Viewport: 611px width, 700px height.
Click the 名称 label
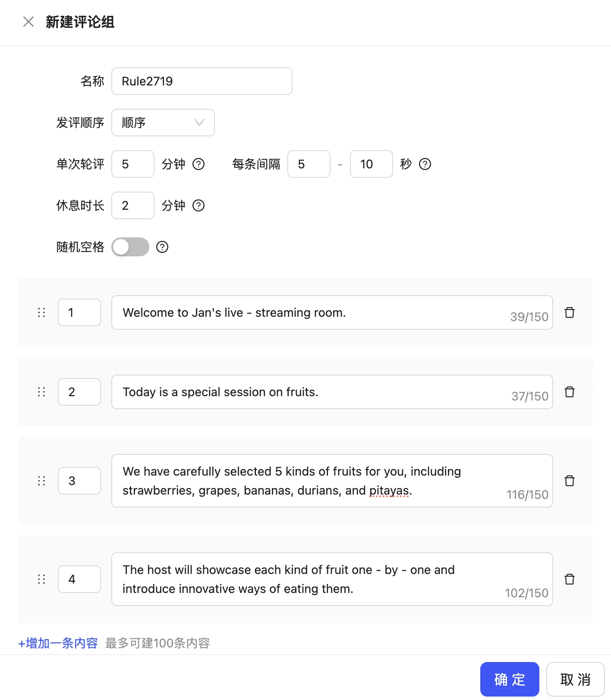(x=92, y=81)
